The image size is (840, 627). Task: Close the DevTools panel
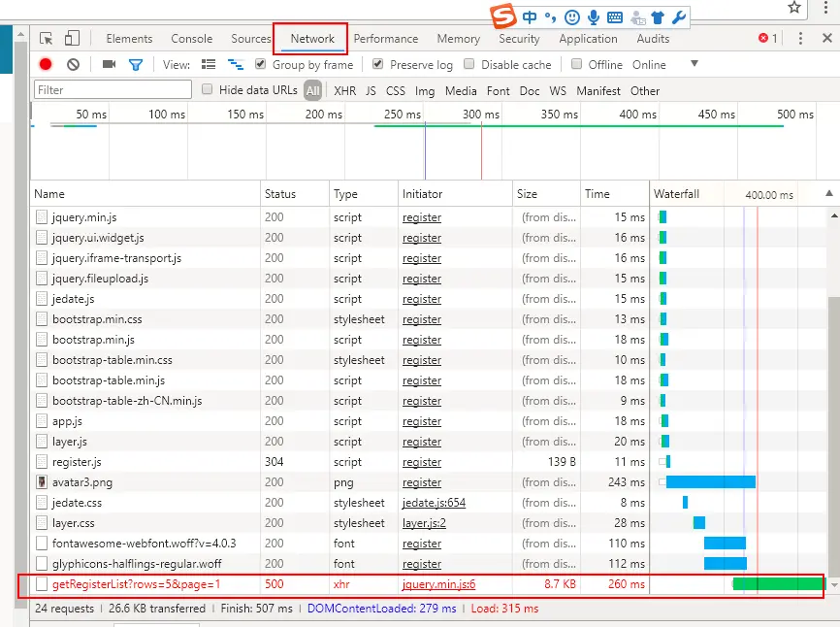pos(827,38)
